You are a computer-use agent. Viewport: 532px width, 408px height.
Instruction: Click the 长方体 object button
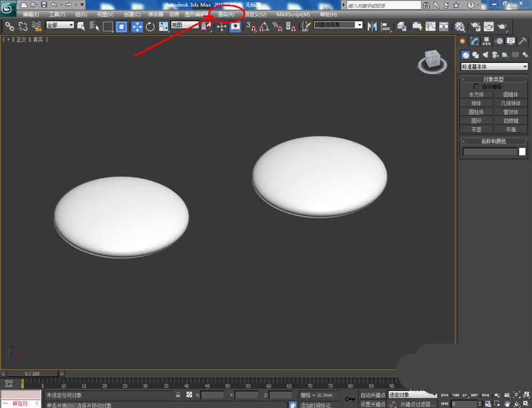coord(476,94)
